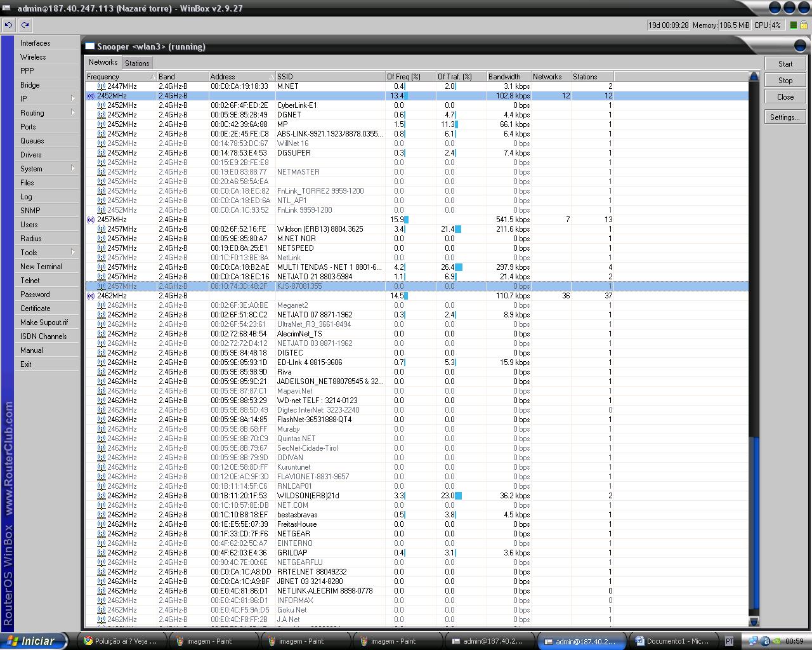Image resolution: width=812 pixels, height=650 pixels.
Task: Click the Stations column header
Action: (x=592, y=77)
